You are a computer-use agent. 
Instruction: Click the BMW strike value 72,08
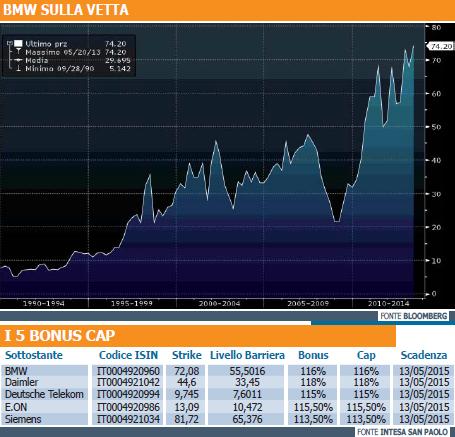(x=187, y=371)
